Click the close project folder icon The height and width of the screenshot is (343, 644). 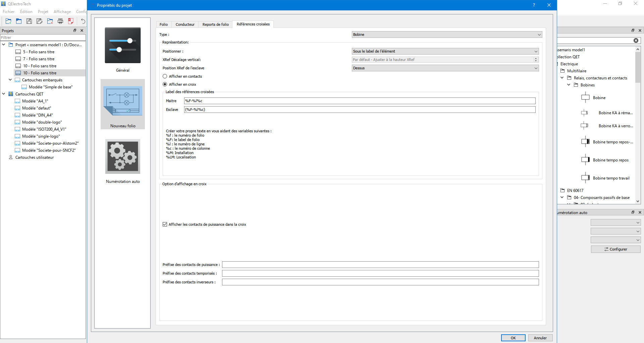(50, 21)
